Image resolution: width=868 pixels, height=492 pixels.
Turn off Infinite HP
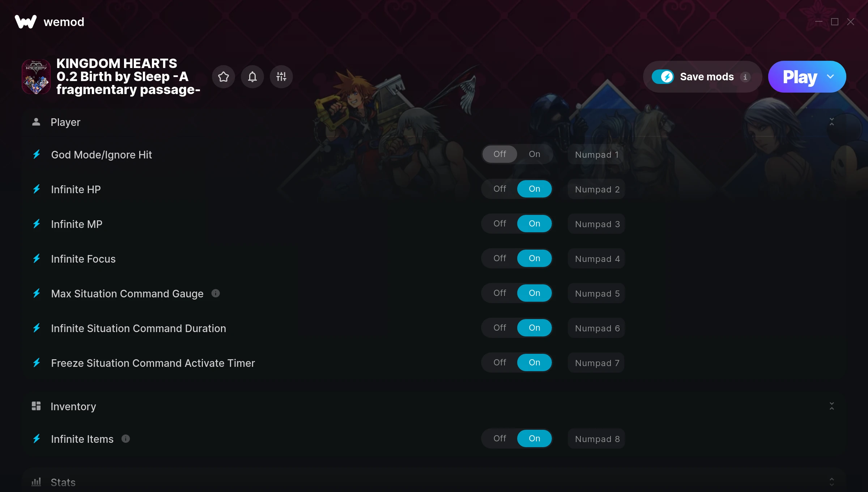click(500, 189)
